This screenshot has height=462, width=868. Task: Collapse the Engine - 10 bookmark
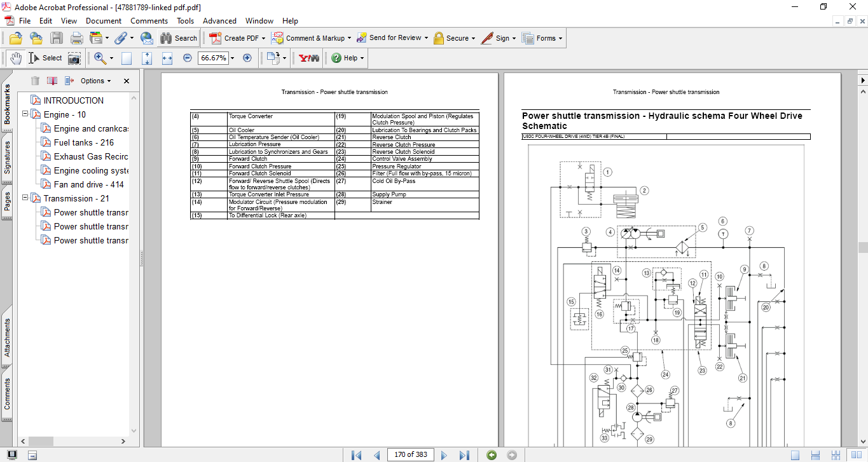pos(25,114)
